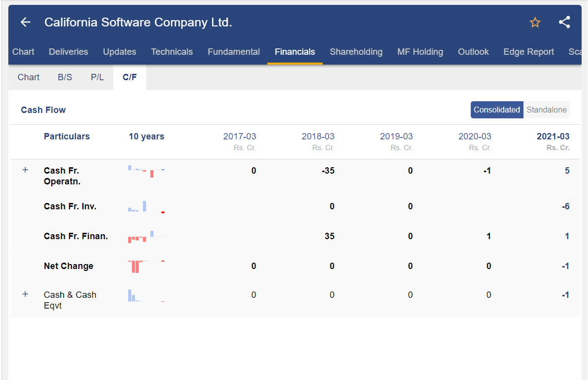Screen dimensions: 588x380
Task: Share this page using share icon
Action: [x=564, y=22]
